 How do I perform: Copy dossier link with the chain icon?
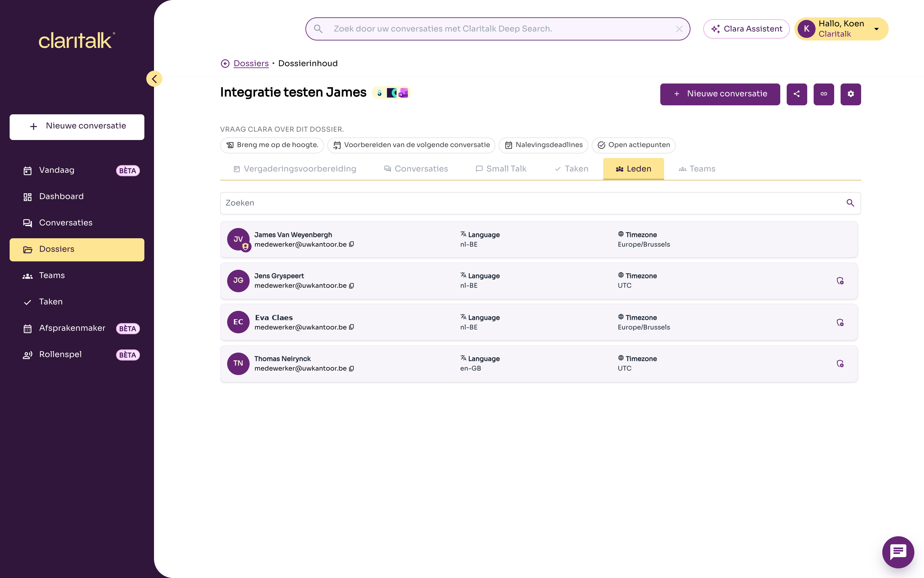tap(824, 94)
